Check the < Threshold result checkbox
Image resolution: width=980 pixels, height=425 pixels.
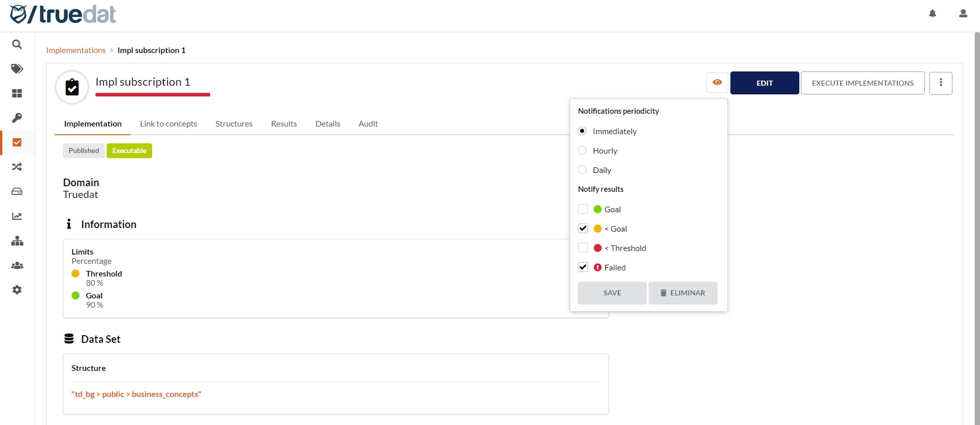click(583, 248)
